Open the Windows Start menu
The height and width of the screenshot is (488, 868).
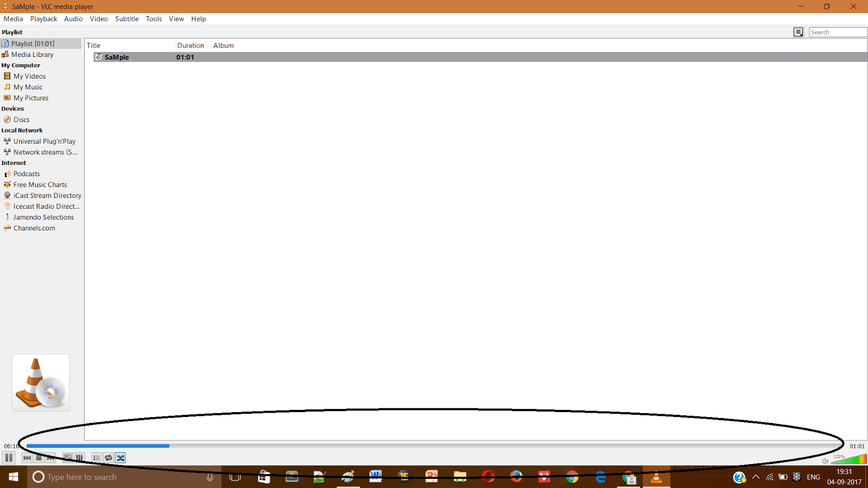(x=14, y=477)
